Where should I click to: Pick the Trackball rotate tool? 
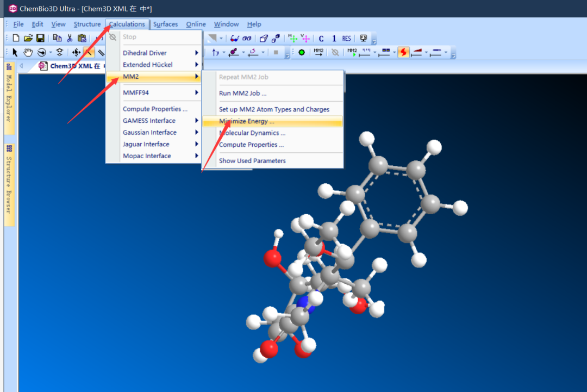click(x=41, y=52)
